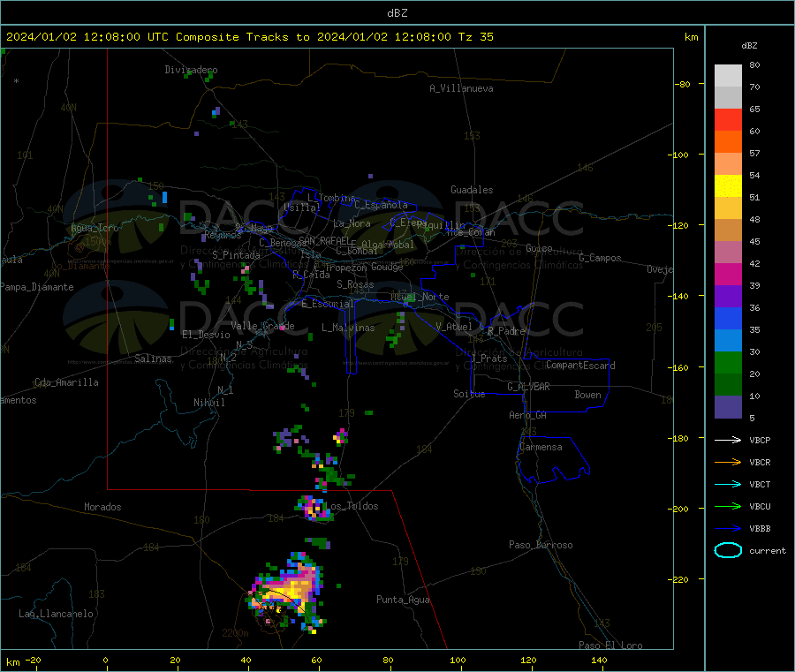
Task: Click the Paso_El_Loro label
Action: pos(610,646)
